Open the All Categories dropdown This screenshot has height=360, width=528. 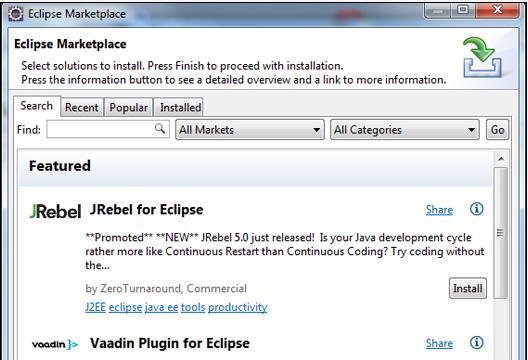point(405,130)
